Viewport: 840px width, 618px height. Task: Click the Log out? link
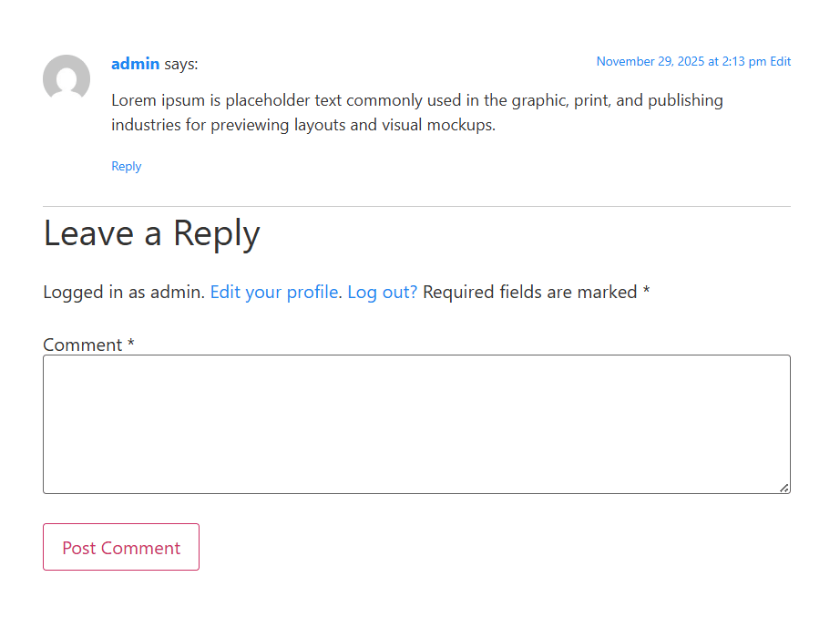pyautogui.click(x=382, y=292)
